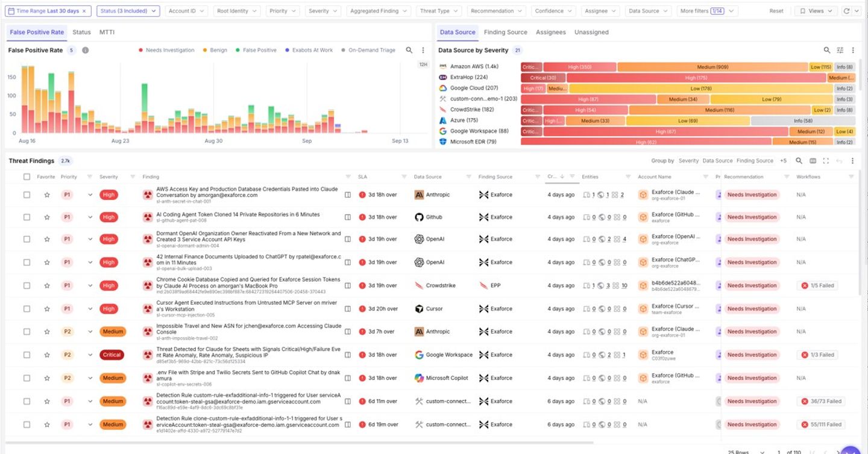The height and width of the screenshot is (454, 868).
Task: Switch to the Finding Source tab
Action: point(505,32)
